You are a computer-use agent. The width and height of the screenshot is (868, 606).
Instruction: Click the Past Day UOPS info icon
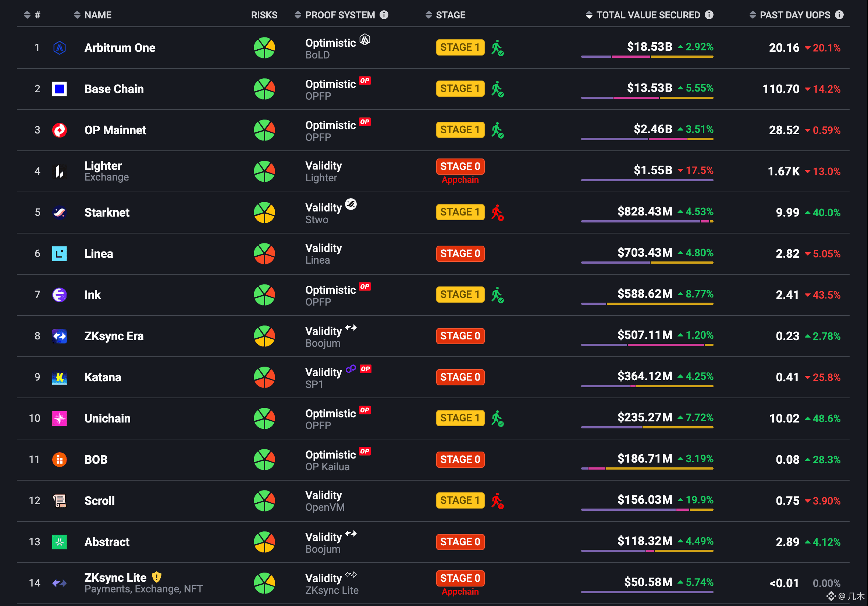coord(839,15)
